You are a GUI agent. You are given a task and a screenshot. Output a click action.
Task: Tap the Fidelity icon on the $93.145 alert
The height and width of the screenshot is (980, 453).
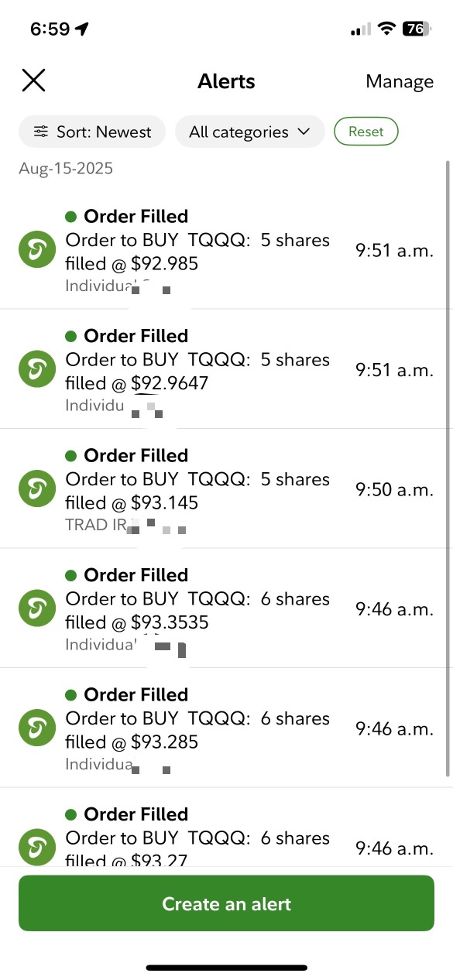37,489
